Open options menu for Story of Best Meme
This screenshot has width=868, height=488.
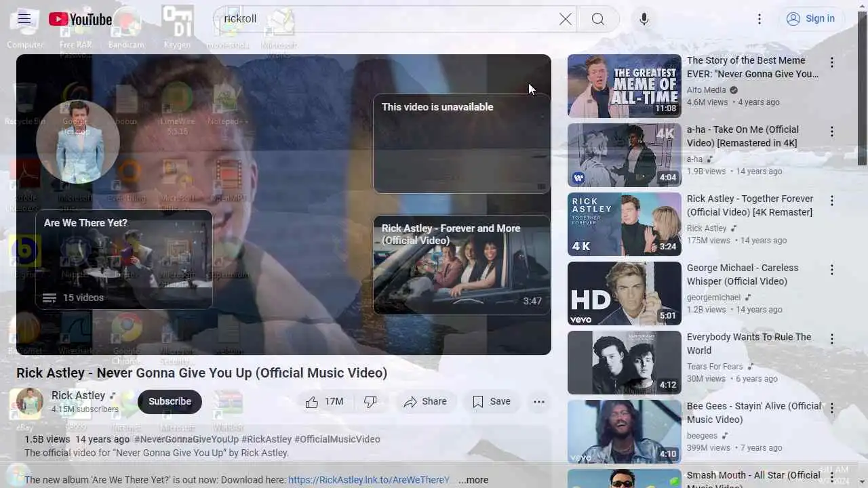pos(832,62)
